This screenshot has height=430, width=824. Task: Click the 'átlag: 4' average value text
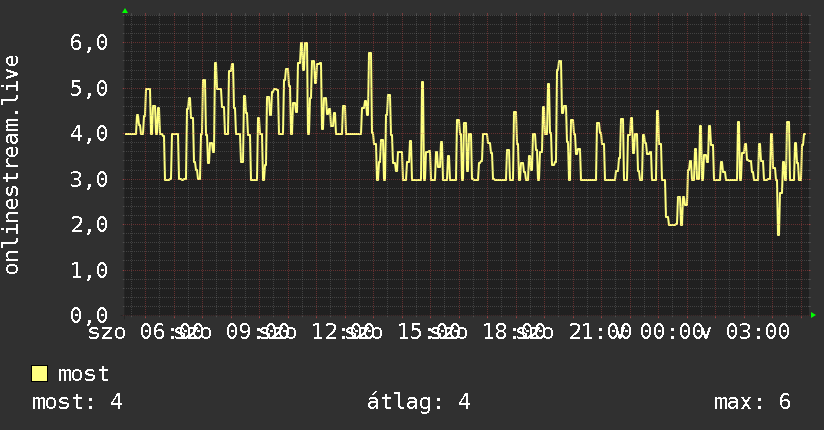tap(418, 402)
